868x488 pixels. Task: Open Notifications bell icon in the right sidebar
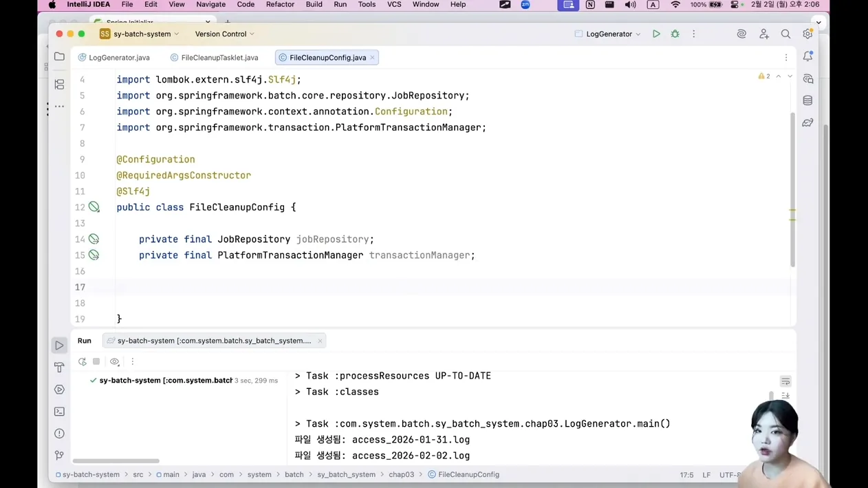pos(807,57)
